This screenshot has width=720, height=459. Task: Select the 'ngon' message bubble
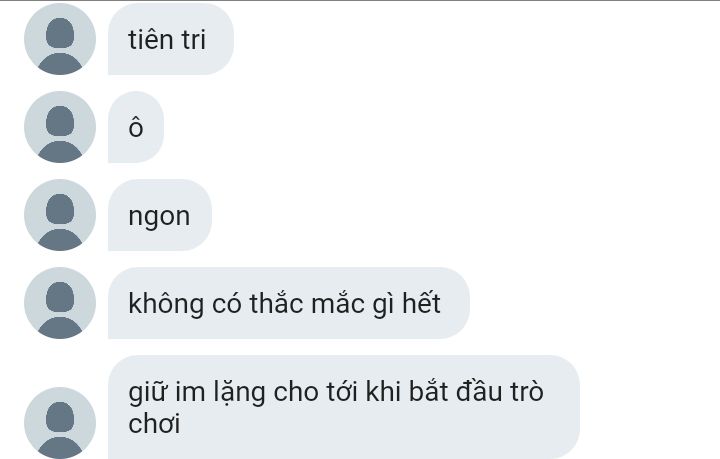[x=160, y=215]
